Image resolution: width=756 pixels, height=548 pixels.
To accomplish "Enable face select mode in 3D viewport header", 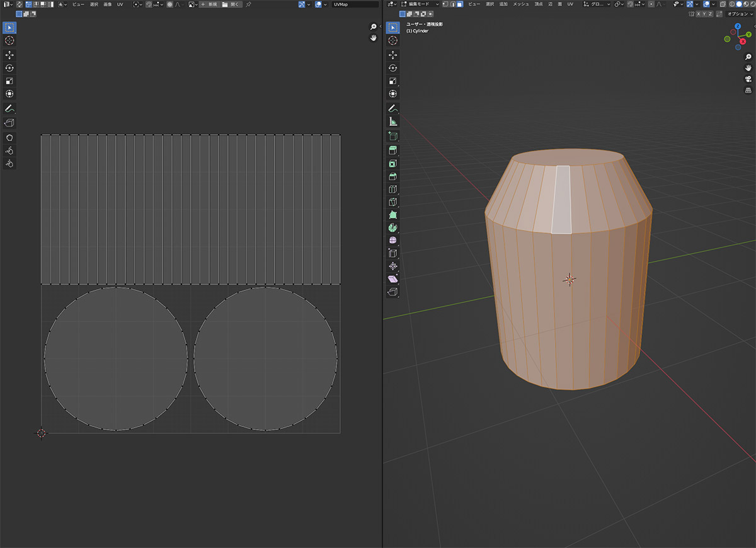I will pos(460,4).
